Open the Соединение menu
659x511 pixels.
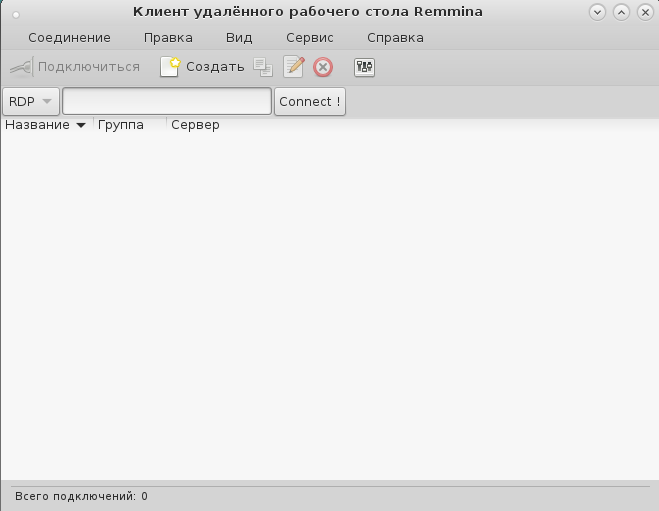pos(69,38)
